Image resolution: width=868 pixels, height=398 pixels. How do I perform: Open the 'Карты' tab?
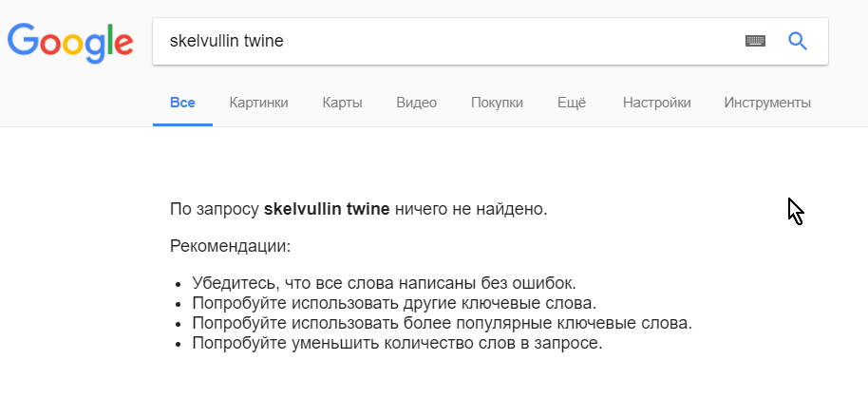342,103
